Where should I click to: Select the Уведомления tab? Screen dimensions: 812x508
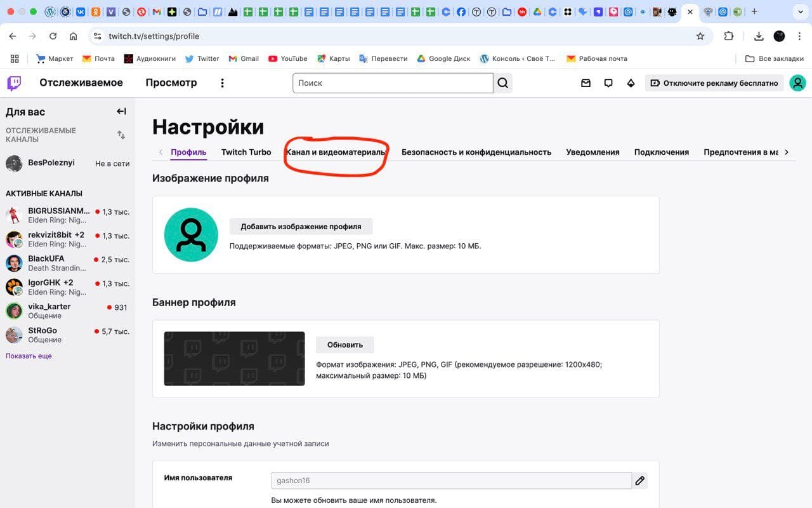tap(593, 152)
